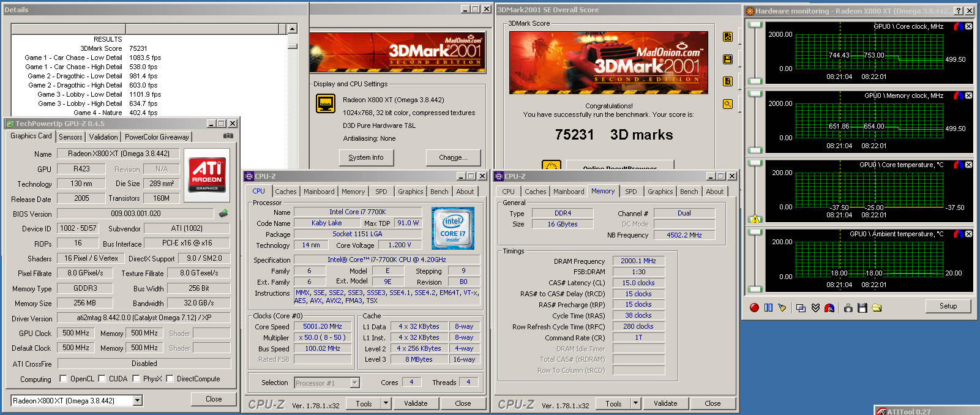
Task: Click the top slider handle on Memory clock graph
Action: tap(755, 94)
